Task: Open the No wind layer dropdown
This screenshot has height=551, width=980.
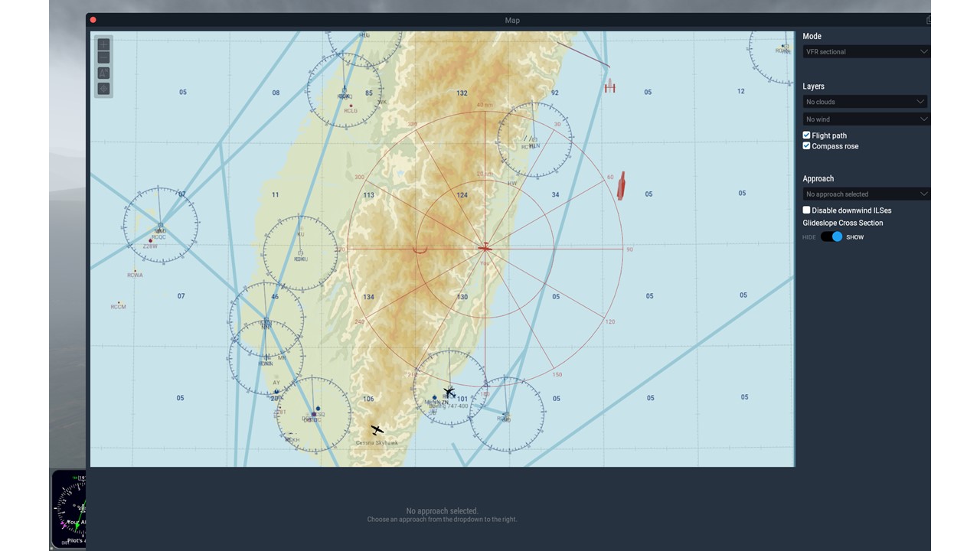Action: coord(866,119)
